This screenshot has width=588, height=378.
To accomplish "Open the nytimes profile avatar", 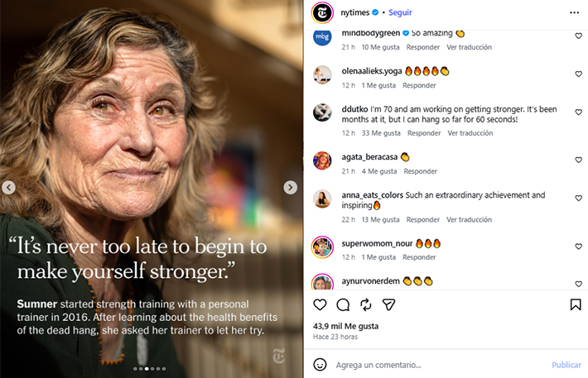I will click(321, 12).
